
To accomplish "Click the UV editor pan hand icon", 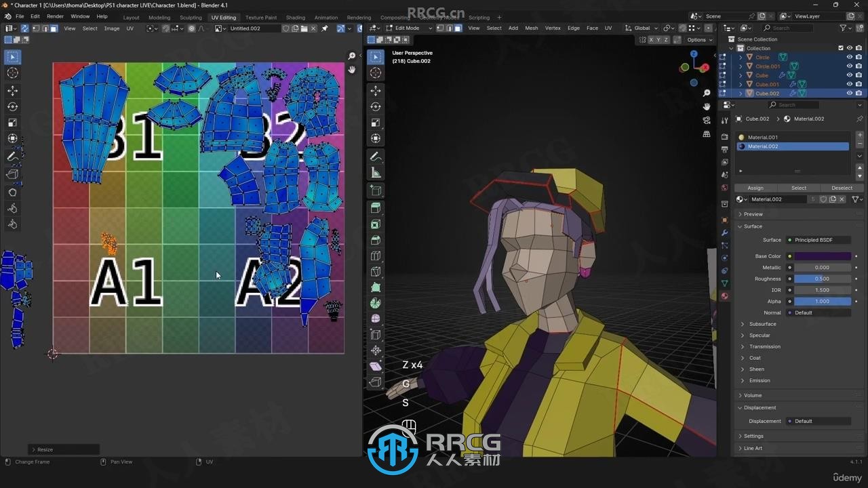I will click(x=352, y=69).
